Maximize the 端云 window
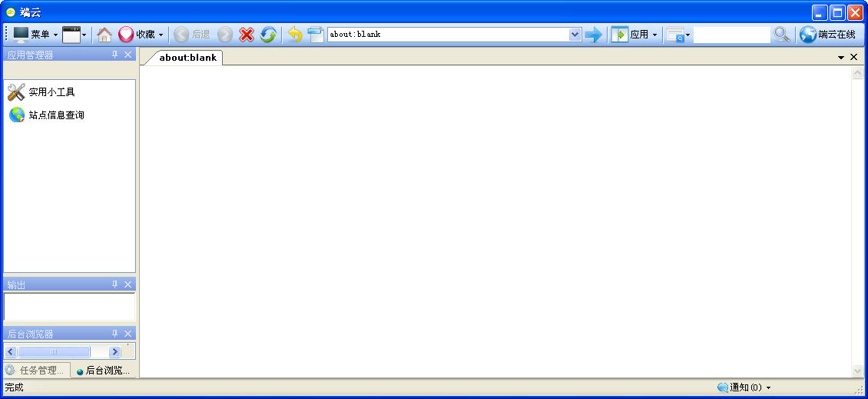 pyautogui.click(x=837, y=13)
